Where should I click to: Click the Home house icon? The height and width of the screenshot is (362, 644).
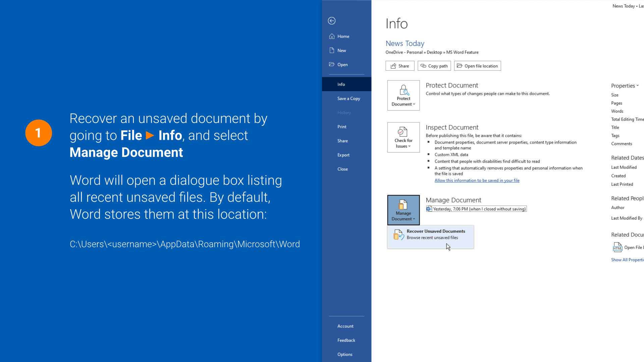tap(332, 36)
